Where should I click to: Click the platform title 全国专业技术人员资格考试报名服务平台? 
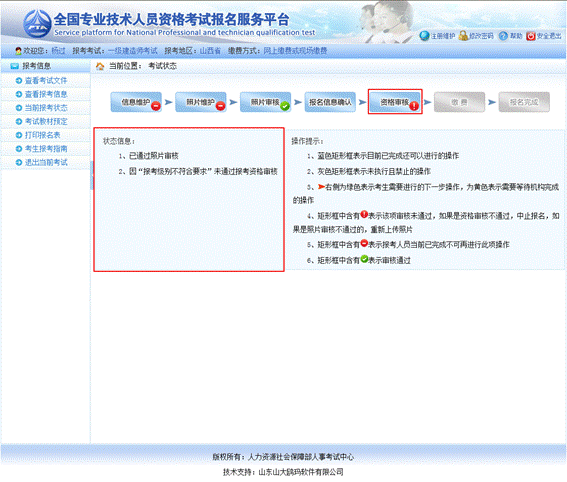pos(172,20)
